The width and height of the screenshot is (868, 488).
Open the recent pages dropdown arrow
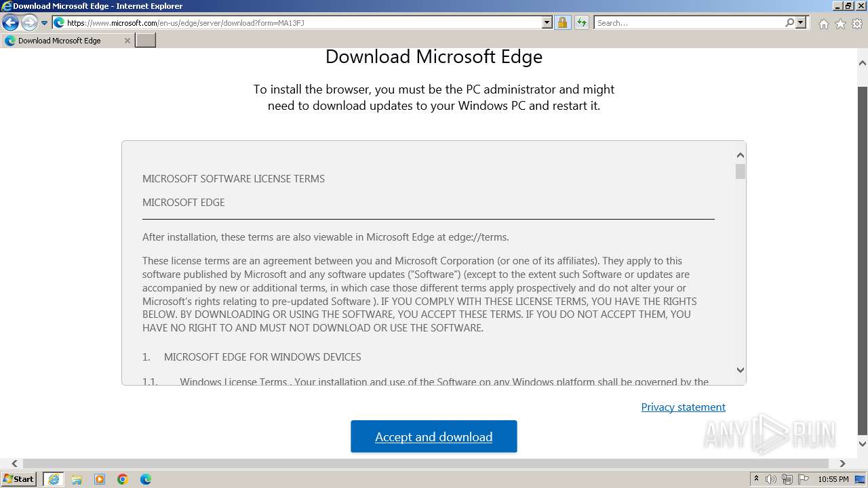[44, 23]
